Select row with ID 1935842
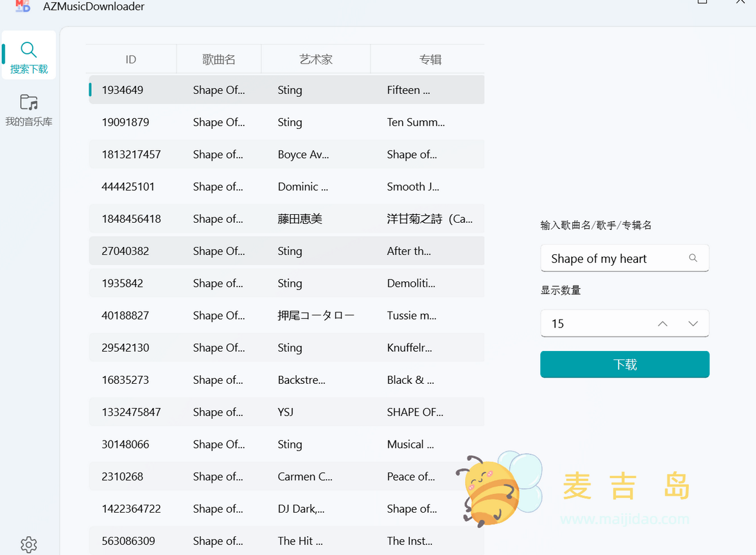 (x=287, y=283)
